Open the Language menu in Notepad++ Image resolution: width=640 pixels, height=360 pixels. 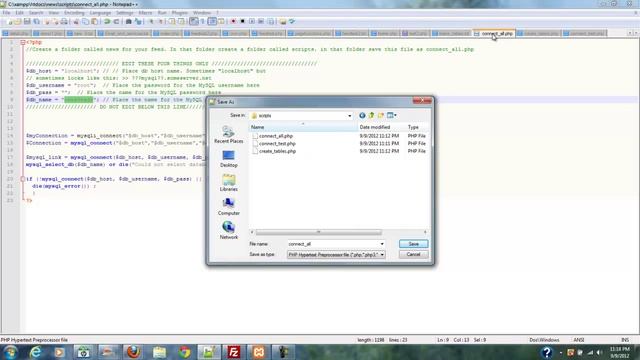(100, 13)
